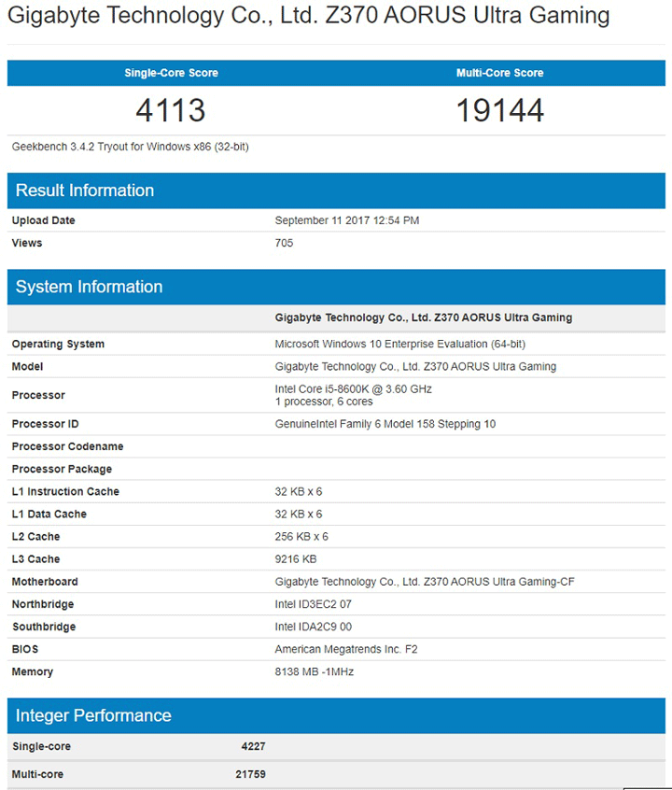Viewport: 672px width, 790px height.
Task: Select the Model row's Gigabyte value
Action: (415, 366)
